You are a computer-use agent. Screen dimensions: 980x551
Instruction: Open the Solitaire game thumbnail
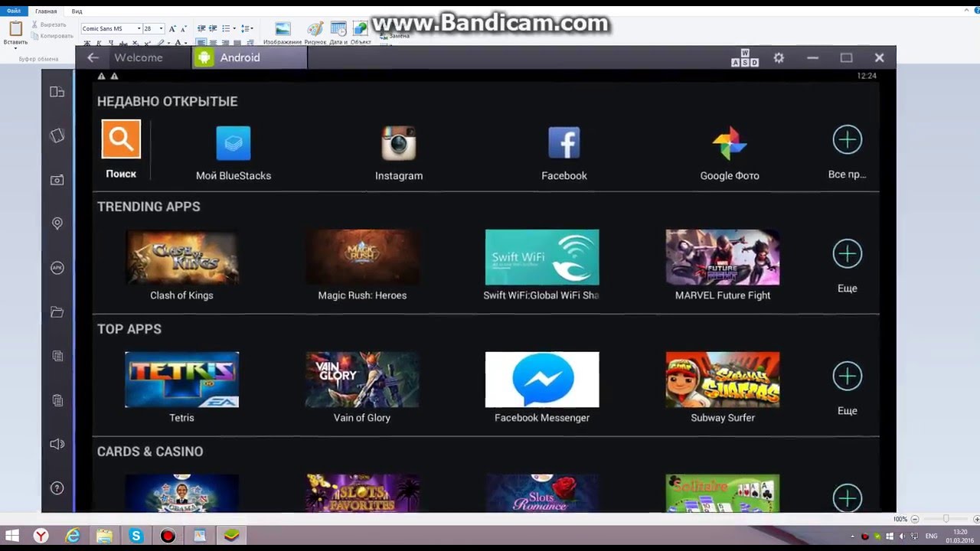[723, 493]
